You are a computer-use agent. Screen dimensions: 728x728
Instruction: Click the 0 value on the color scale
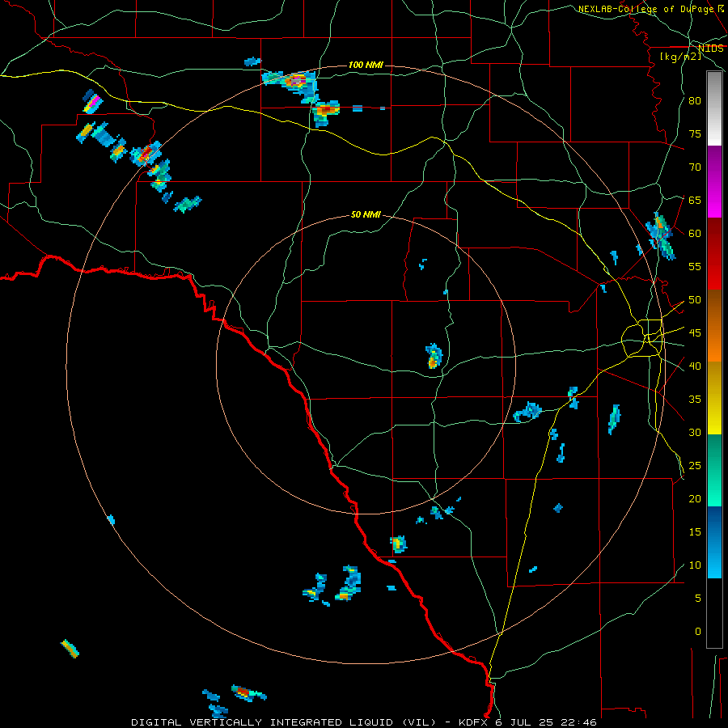698,632
